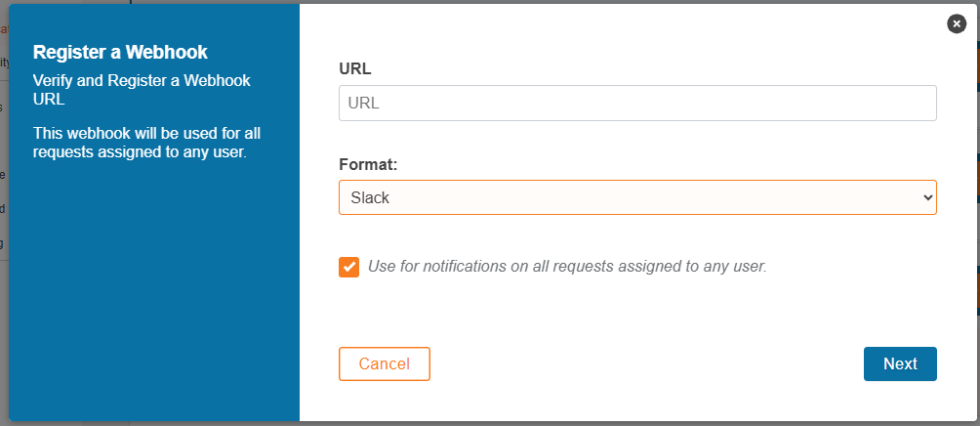Image resolution: width=980 pixels, height=426 pixels.
Task: Click 'Verify and Register a Webhook URL' subtitle
Action: pyautogui.click(x=141, y=90)
